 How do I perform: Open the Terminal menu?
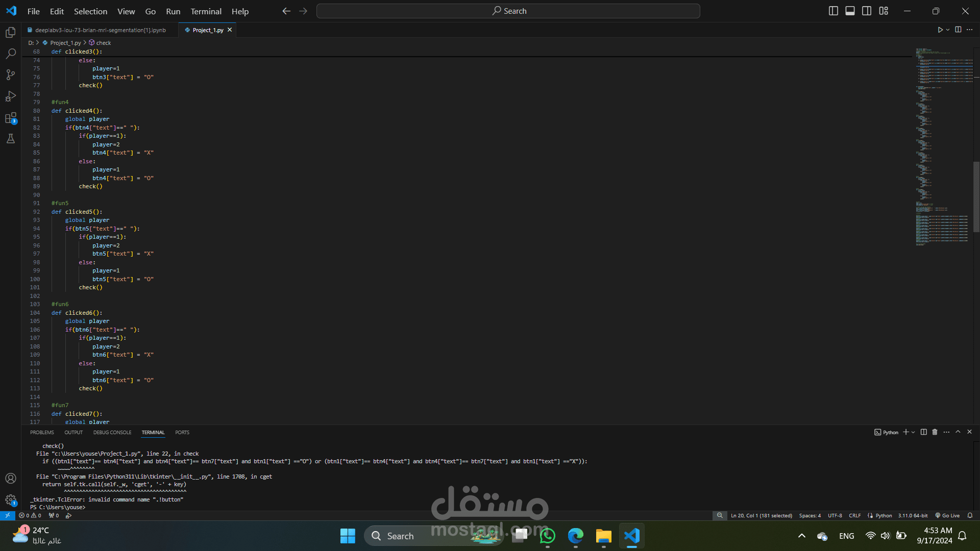[206, 11]
